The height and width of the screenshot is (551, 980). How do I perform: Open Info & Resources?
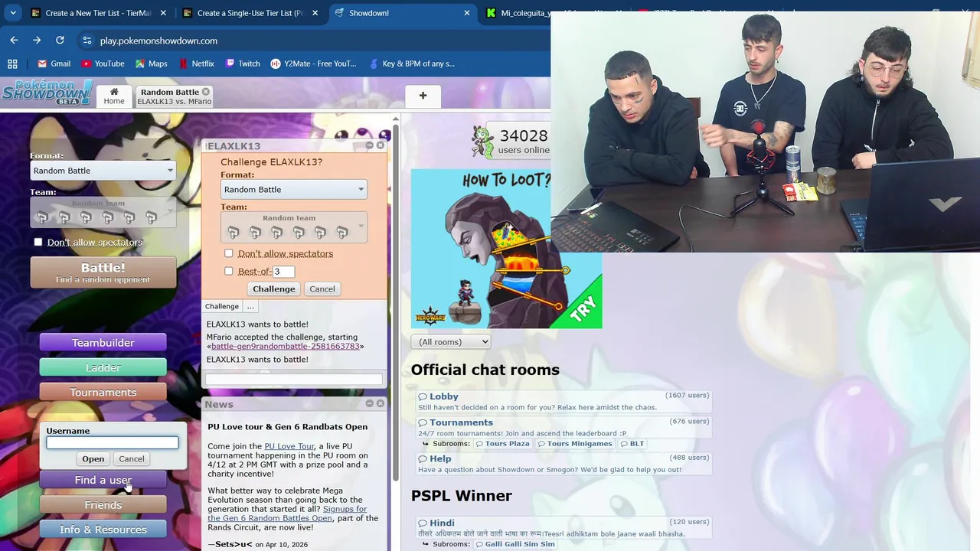(103, 529)
